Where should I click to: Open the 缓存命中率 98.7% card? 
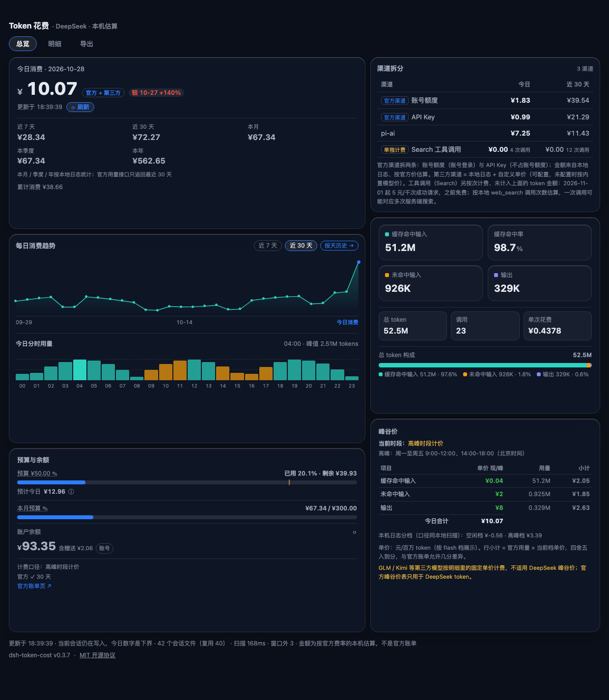(x=540, y=243)
